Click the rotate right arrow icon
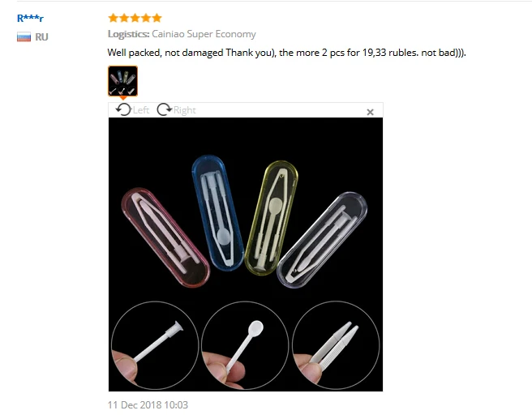This screenshot has height=419, width=532. click(x=165, y=110)
